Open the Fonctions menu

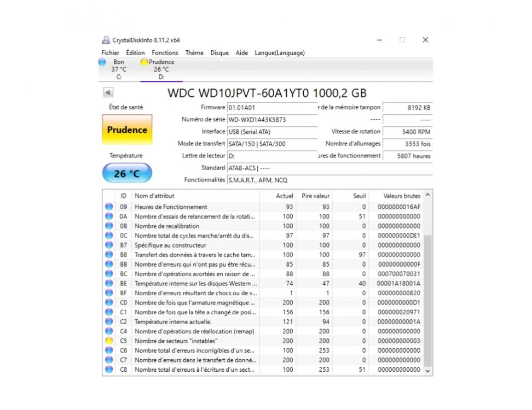pos(165,53)
